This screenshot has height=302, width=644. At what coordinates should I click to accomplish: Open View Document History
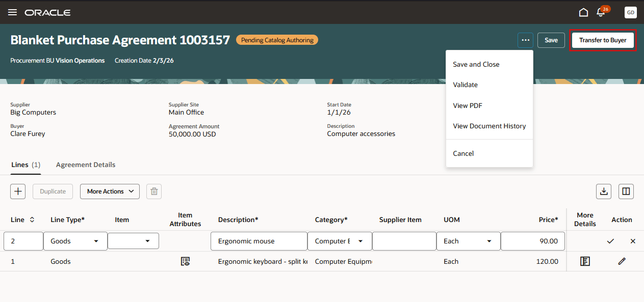click(490, 126)
